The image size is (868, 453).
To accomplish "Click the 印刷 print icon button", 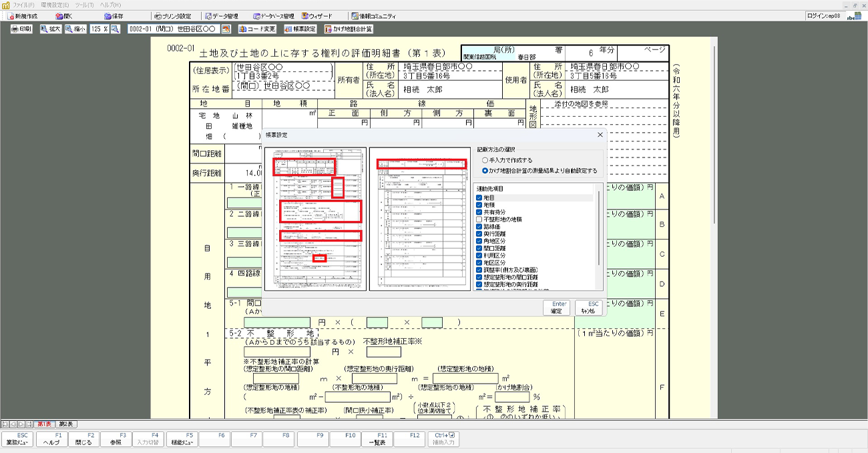I will [x=21, y=29].
